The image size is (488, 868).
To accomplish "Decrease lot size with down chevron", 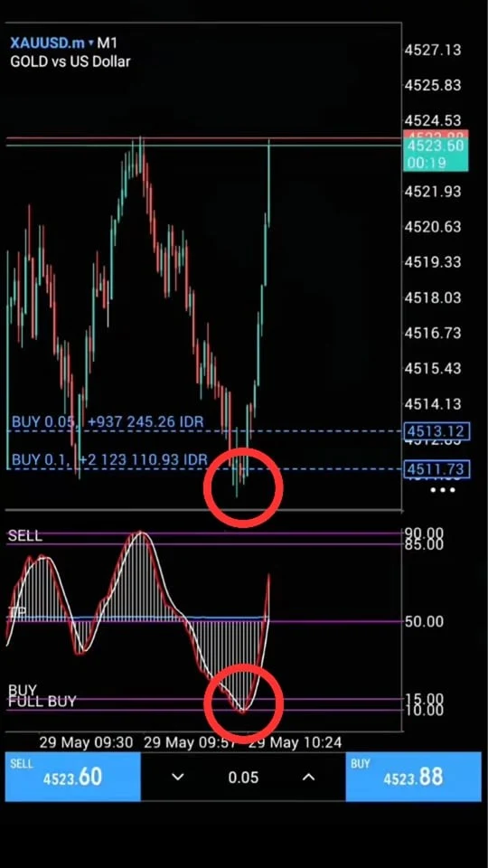I will click(x=178, y=778).
